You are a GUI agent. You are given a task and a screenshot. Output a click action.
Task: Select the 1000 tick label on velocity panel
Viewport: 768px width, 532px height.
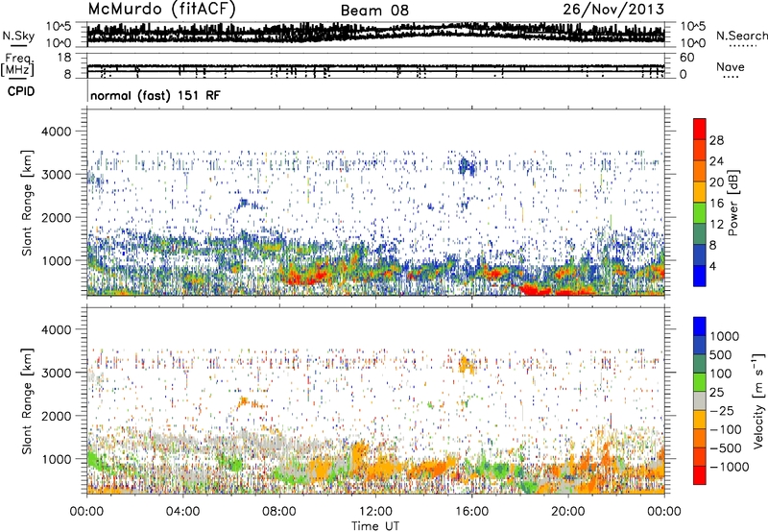point(56,459)
